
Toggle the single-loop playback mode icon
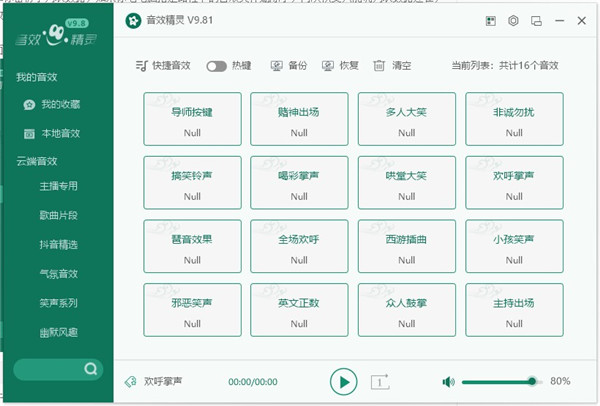[380, 381]
